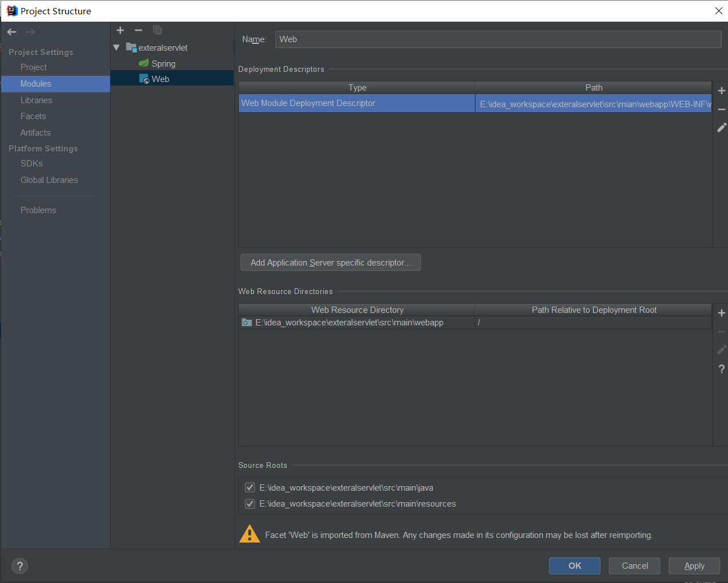Select the Spring facet tree item
The image size is (728, 583).
[164, 64]
